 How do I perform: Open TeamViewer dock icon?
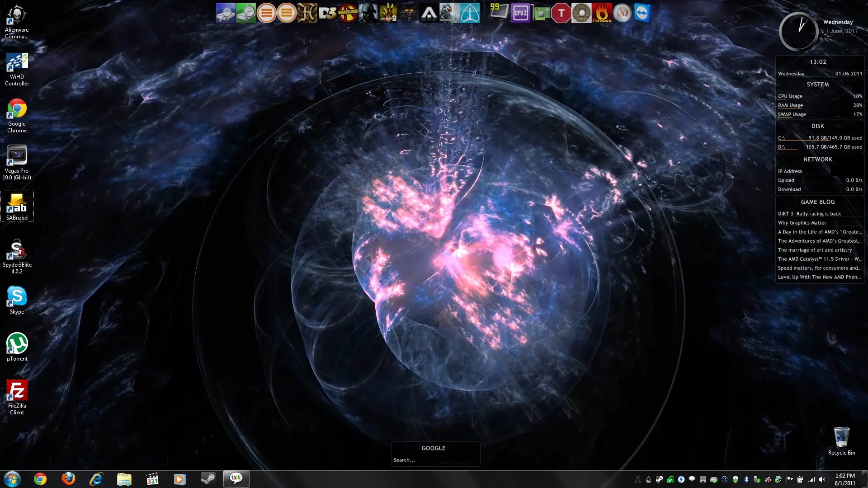642,13
